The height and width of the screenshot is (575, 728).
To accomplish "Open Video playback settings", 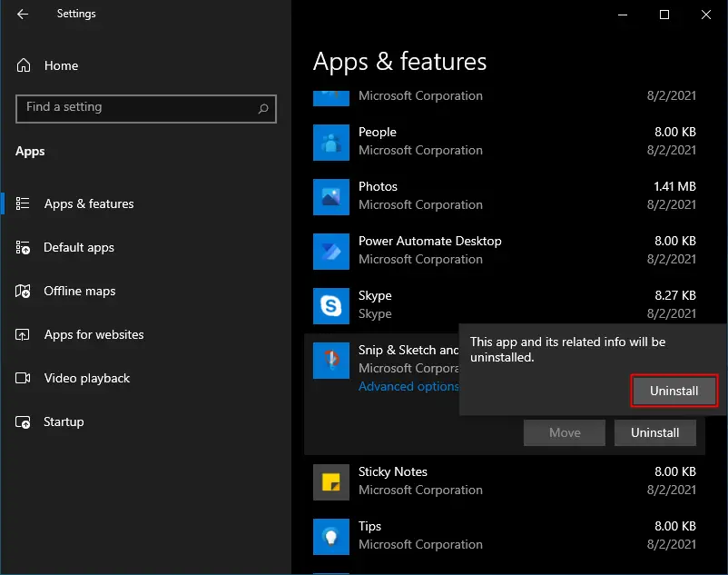I will pyautogui.click(x=87, y=378).
